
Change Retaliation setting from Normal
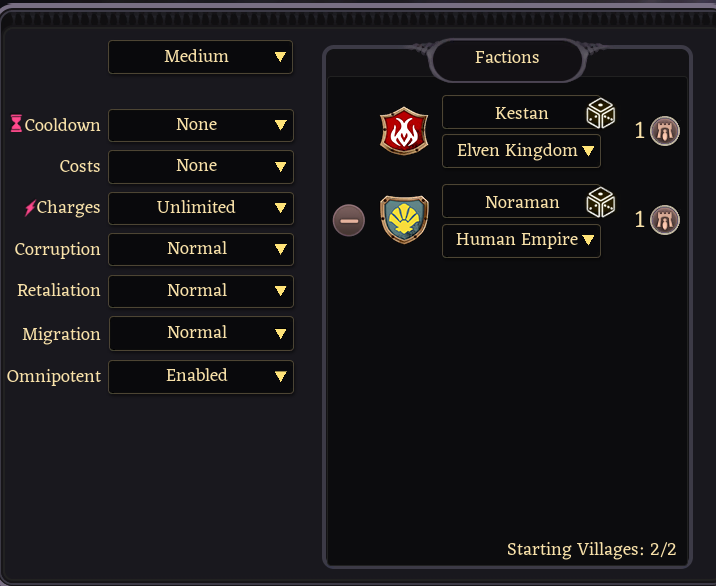(x=200, y=291)
